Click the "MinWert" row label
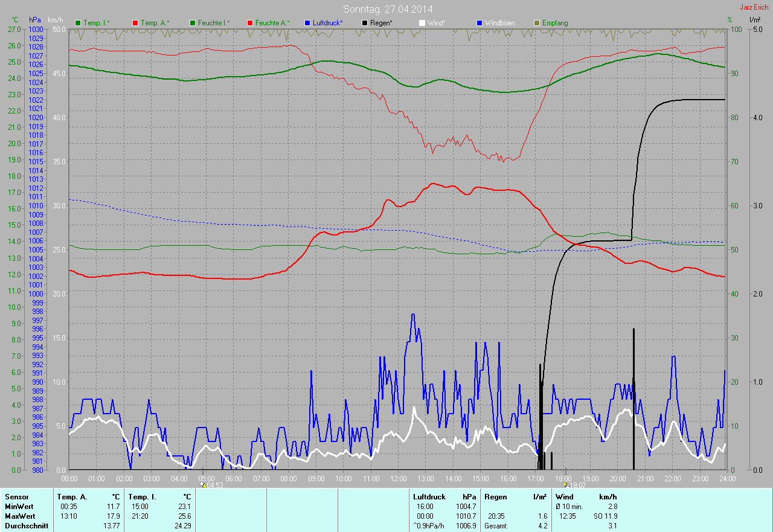773x532 pixels. [x=19, y=507]
